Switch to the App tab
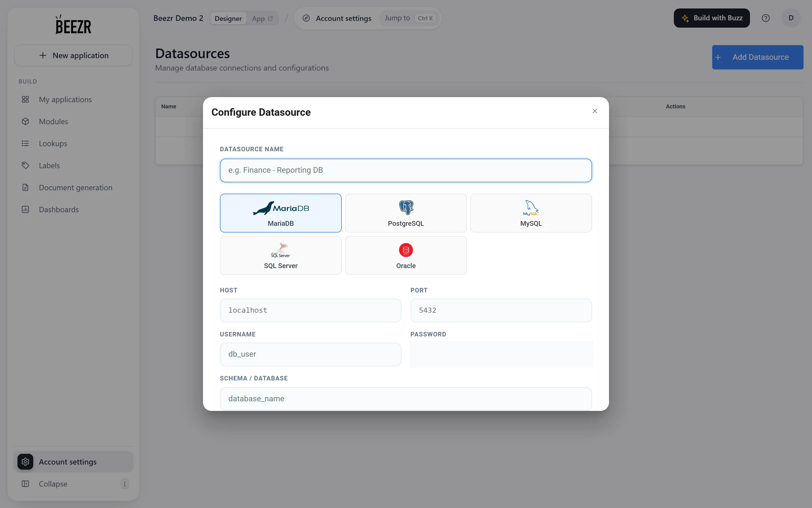This screenshot has width=812, height=508. coord(262,18)
